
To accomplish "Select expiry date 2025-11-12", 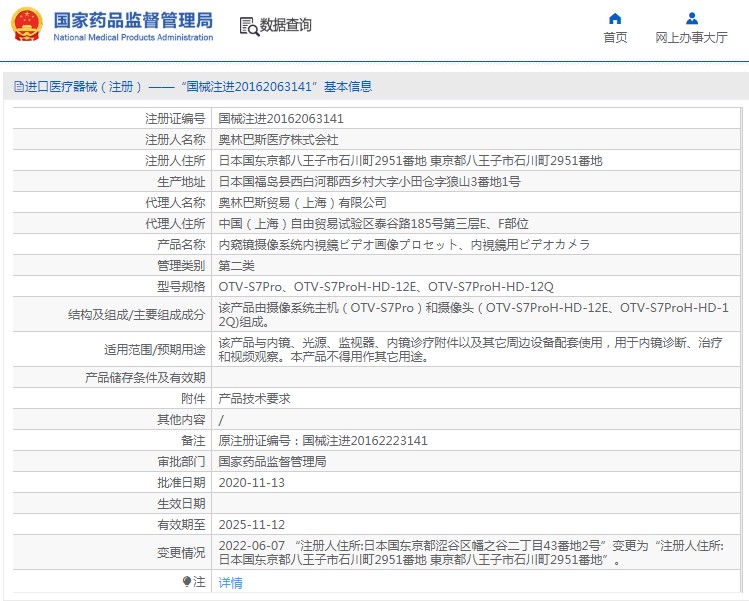I will coord(252,525).
